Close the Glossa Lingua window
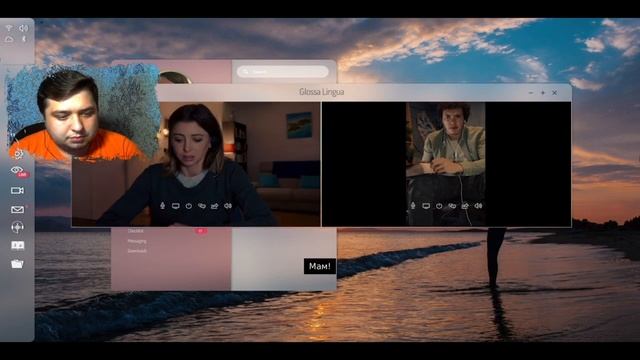Image resolution: width=640 pixels, height=360 pixels. (x=555, y=93)
